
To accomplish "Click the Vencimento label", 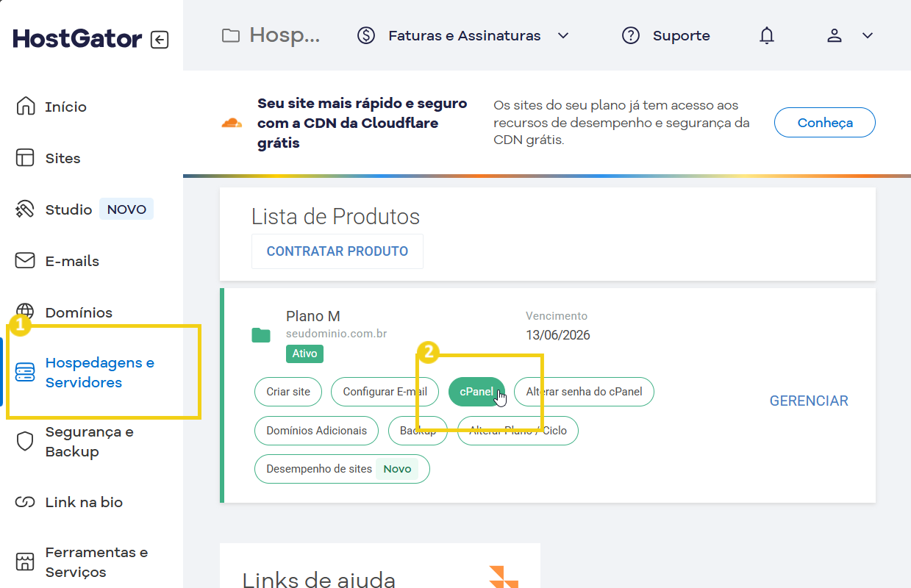I will pos(557,316).
